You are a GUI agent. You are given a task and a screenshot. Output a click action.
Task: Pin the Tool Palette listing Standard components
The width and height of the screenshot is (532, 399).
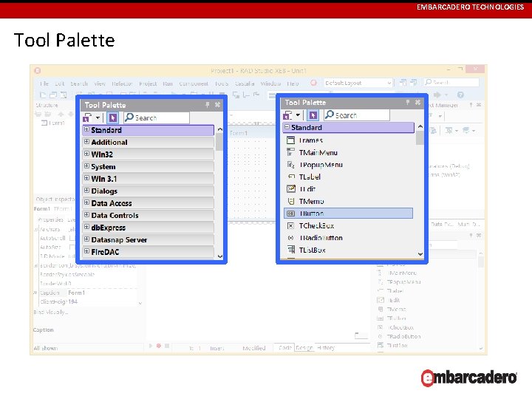[x=407, y=102]
